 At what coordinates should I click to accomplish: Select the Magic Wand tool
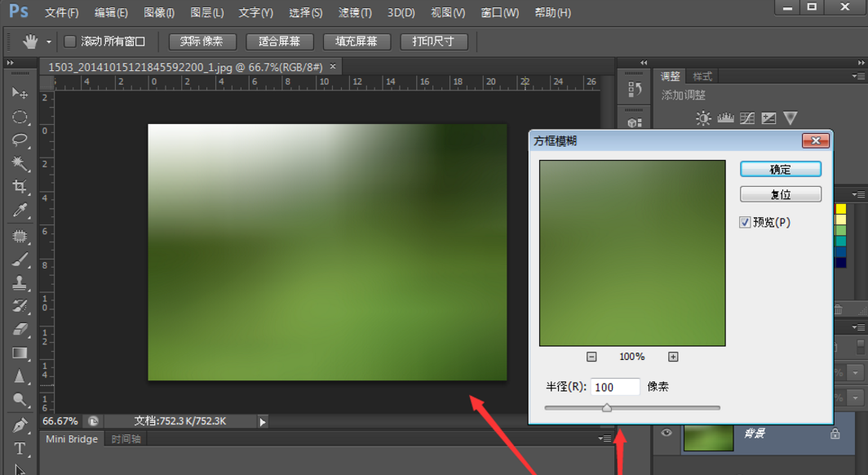(x=20, y=162)
